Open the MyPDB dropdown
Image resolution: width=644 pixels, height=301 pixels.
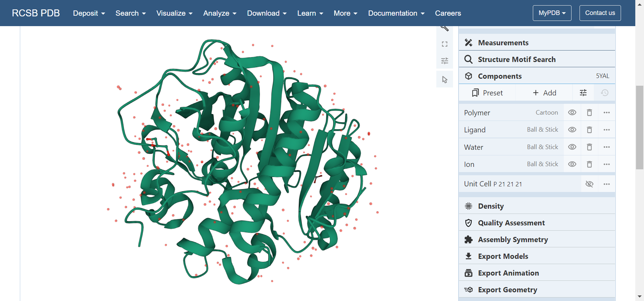tap(552, 13)
